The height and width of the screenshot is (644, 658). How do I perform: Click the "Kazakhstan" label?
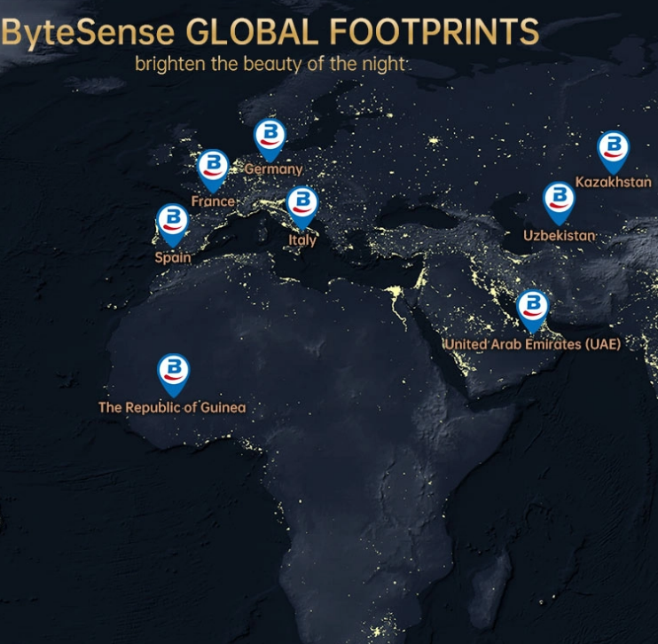(x=613, y=182)
